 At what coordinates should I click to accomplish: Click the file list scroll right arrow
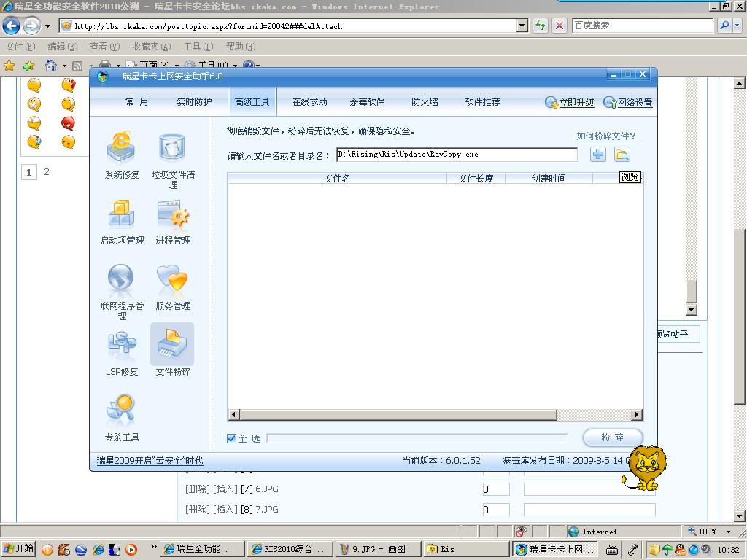637,414
